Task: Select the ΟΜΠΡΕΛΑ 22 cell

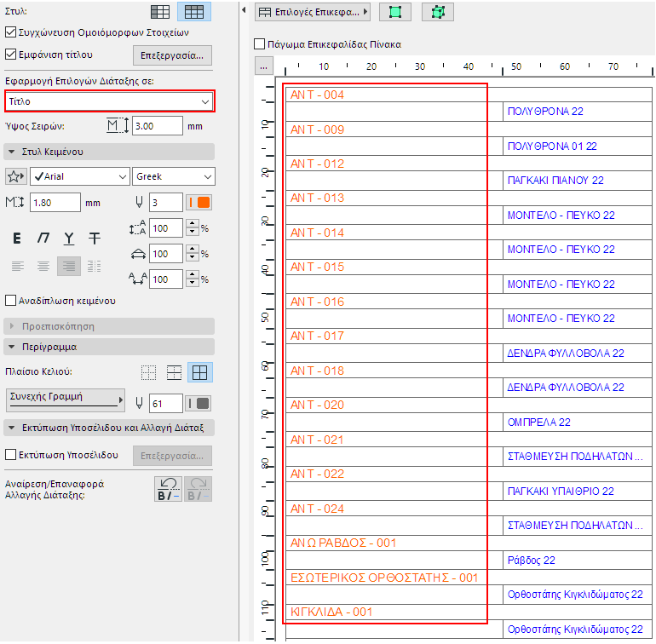Action: point(578,423)
